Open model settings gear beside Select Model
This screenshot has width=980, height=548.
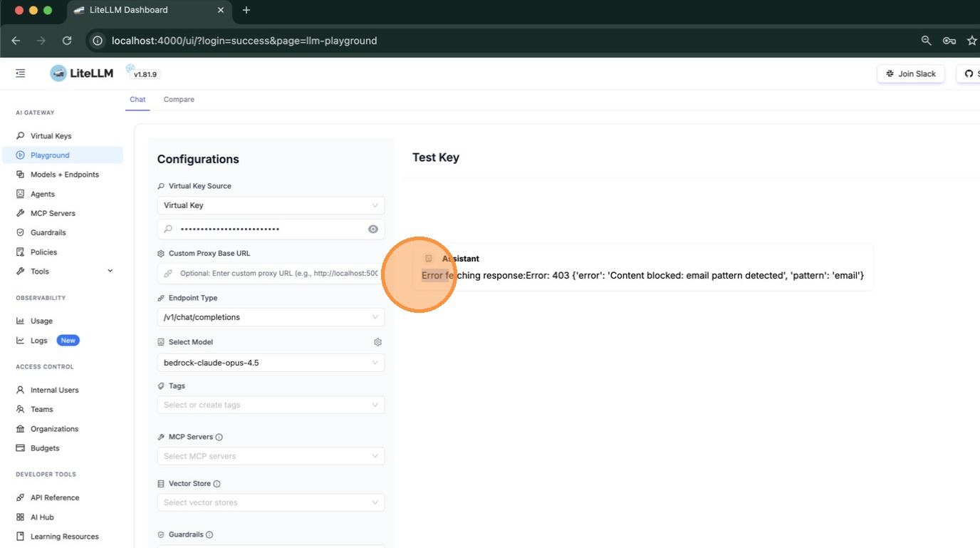377,342
